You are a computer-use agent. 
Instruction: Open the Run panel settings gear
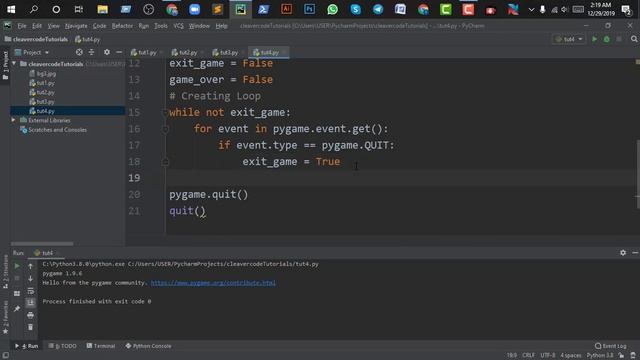click(x=623, y=253)
